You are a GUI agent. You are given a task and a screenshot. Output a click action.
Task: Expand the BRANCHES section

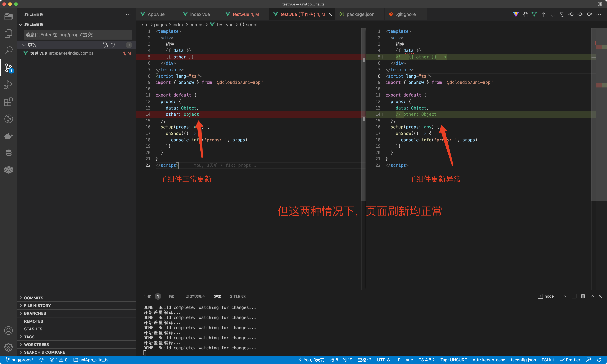[35, 313]
